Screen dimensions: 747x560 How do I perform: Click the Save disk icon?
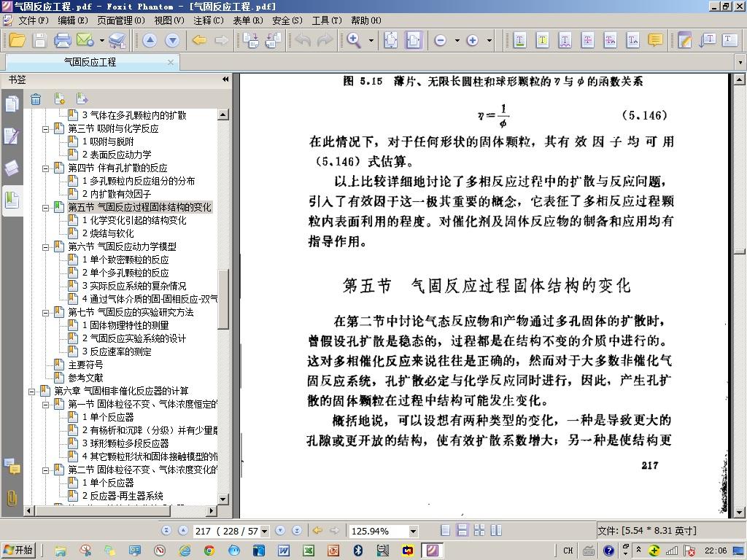40,40
